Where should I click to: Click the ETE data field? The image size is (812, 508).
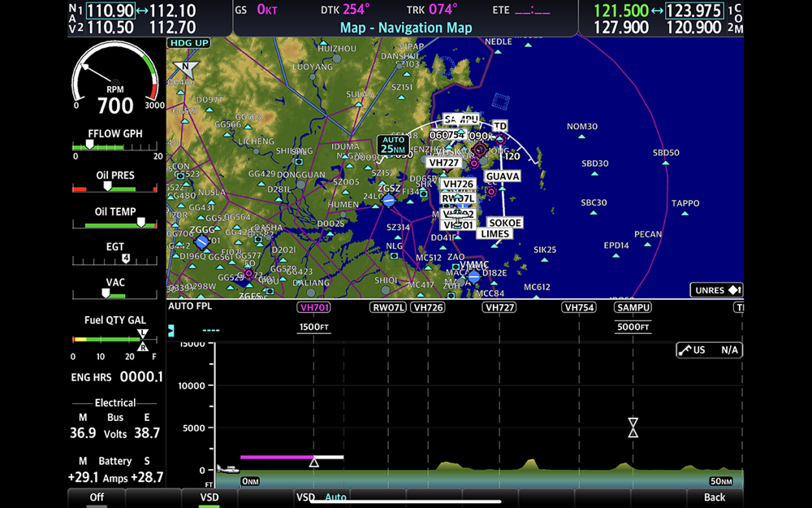[x=521, y=9]
